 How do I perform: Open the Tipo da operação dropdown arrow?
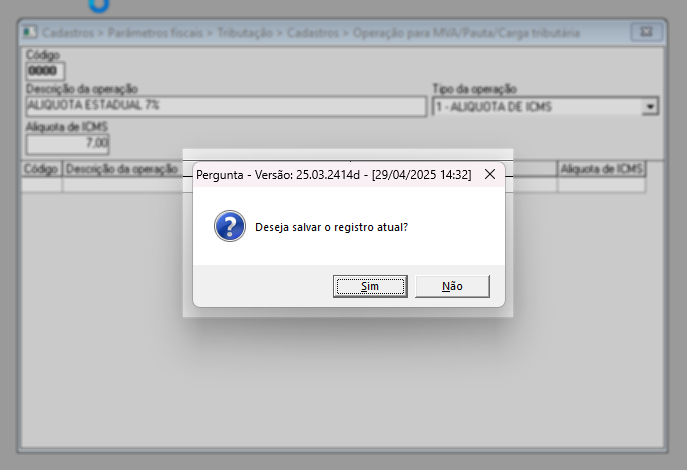[650, 106]
